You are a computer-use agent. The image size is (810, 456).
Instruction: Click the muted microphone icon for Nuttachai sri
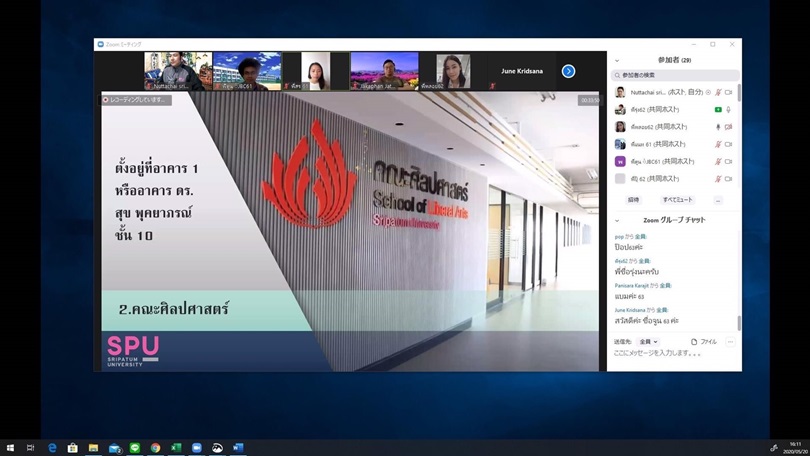[718, 92]
